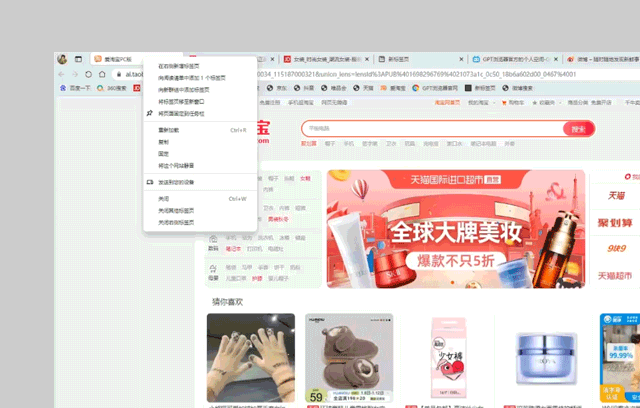The image size is (640, 408).
Task: Mute this site from context menu
Action: pos(200,166)
